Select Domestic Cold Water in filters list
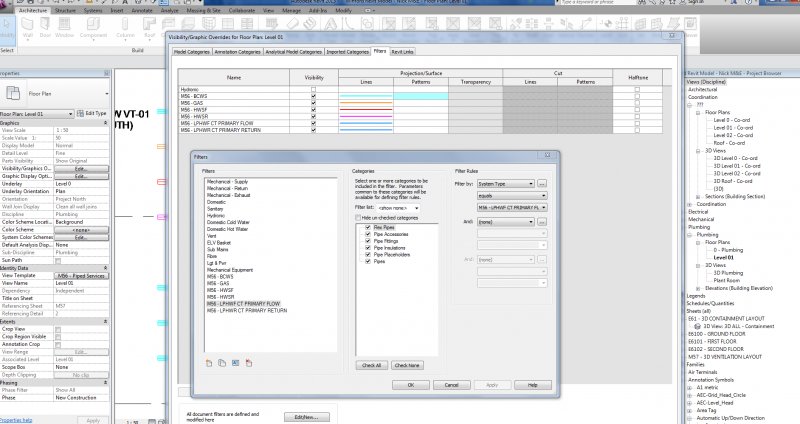 point(228,222)
